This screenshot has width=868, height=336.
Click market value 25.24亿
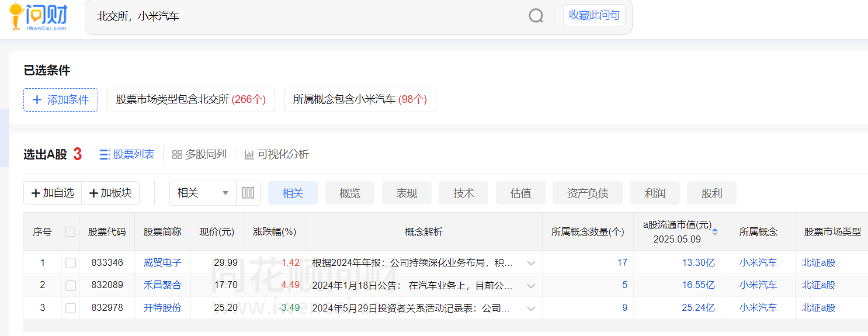pyautogui.click(x=698, y=307)
